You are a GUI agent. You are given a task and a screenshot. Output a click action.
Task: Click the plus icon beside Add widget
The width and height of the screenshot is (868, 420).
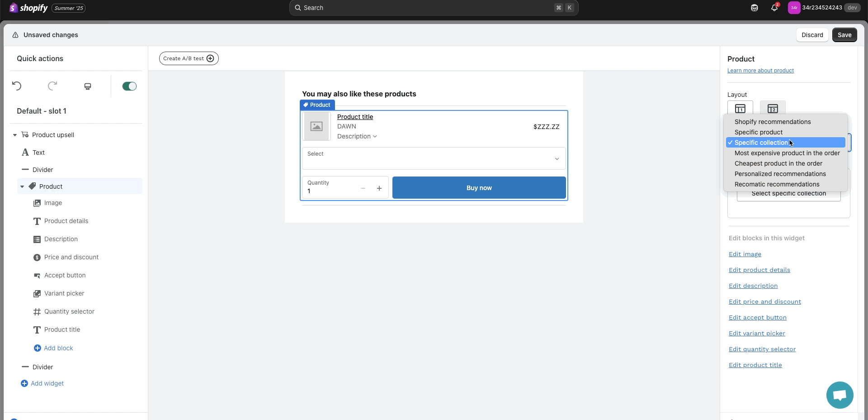(x=24, y=383)
